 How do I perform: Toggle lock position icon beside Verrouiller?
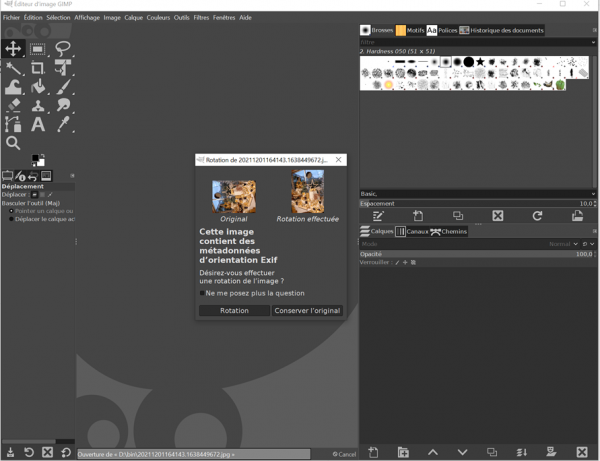[x=405, y=262]
